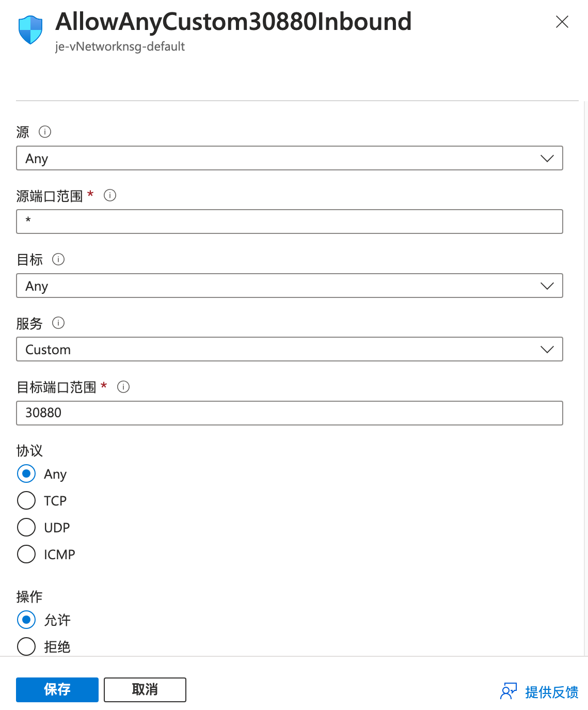Screen dimensions: 588x710
Task: Open the 服务 dropdown set to Custom
Action: (x=290, y=349)
